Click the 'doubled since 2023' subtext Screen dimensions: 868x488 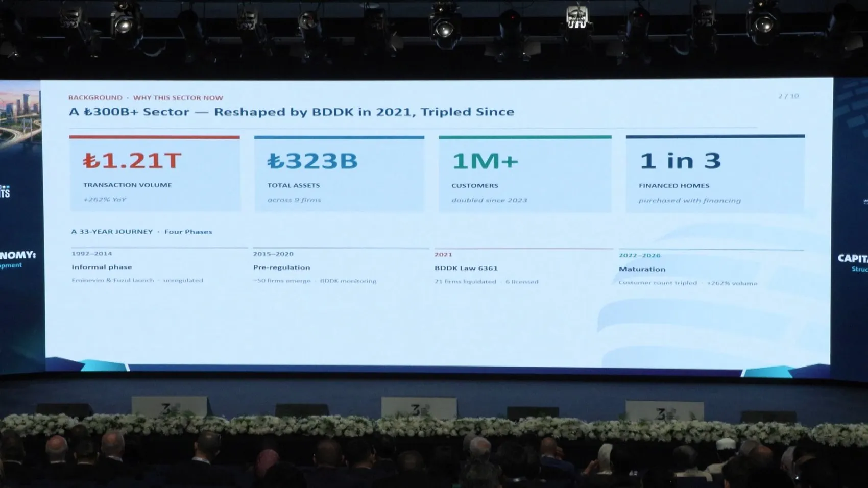click(489, 200)
